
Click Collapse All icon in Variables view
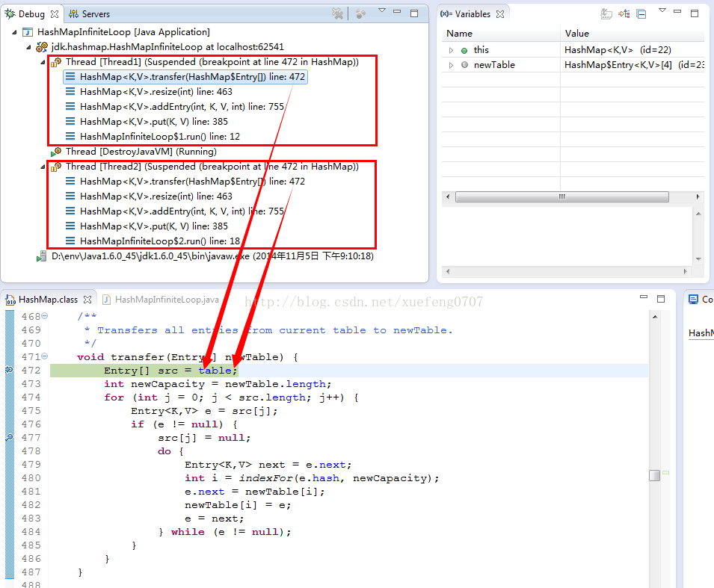(641, 14)
